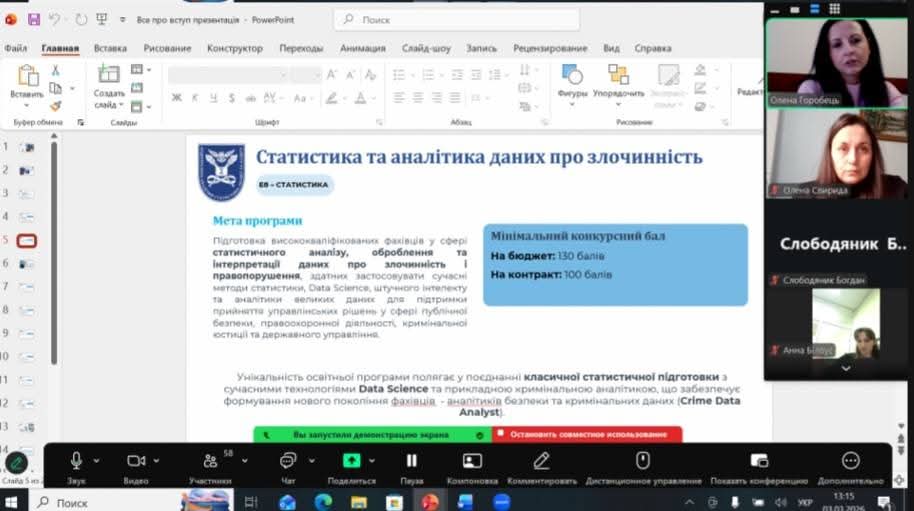Switch to the Вставка ribbon tab
The image size is (914, 511).
[x=110, y=48]
